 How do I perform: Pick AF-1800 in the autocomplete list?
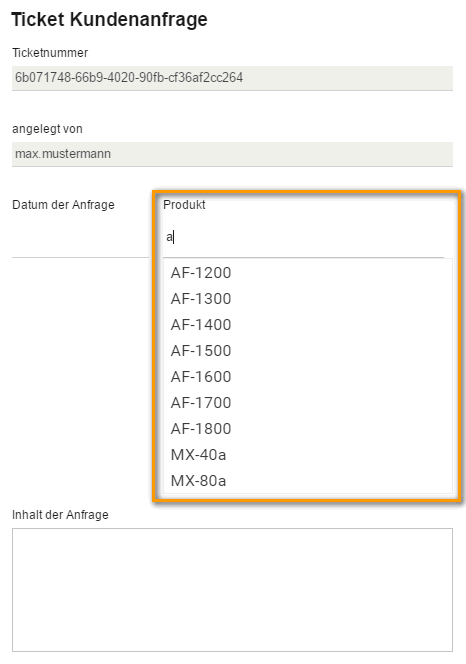coord(308,429)
